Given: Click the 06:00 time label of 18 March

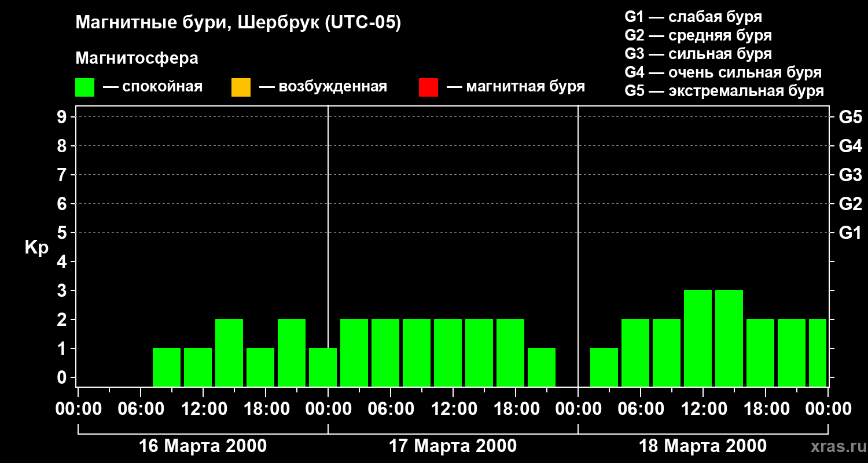Looking at the screenshot, I should click(641, 409).
